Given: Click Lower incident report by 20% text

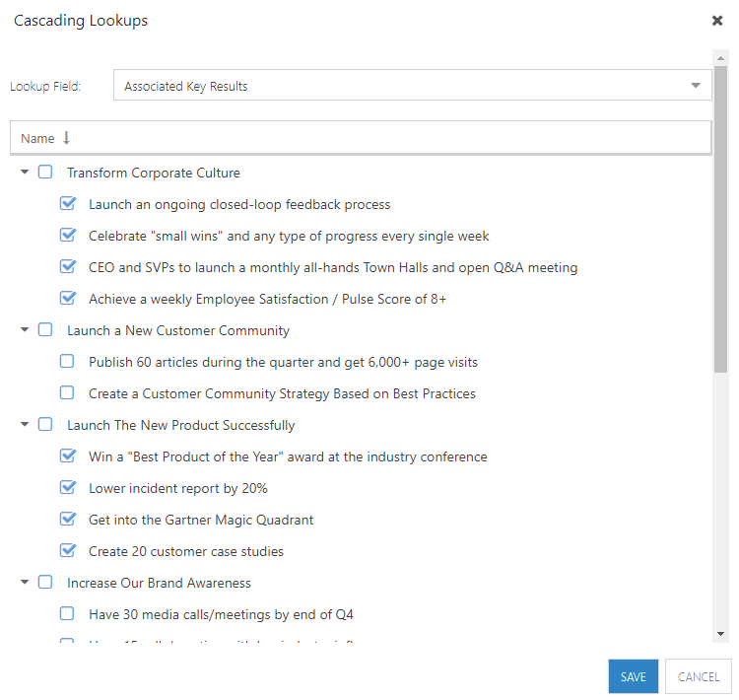Looking at the screenshot, I should [x=178, y=488].
